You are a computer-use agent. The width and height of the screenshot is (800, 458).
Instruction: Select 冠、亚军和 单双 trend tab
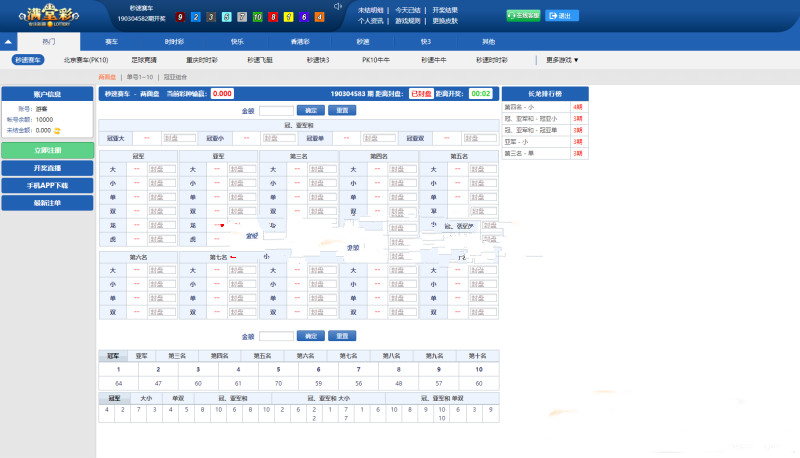coord(442,398)
